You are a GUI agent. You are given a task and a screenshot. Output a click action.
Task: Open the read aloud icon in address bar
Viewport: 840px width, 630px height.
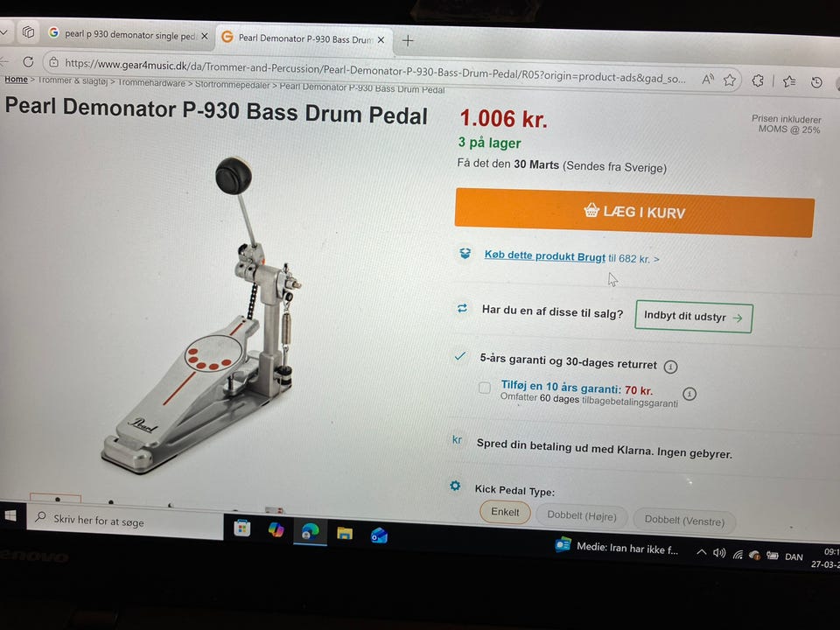(708, 80)
